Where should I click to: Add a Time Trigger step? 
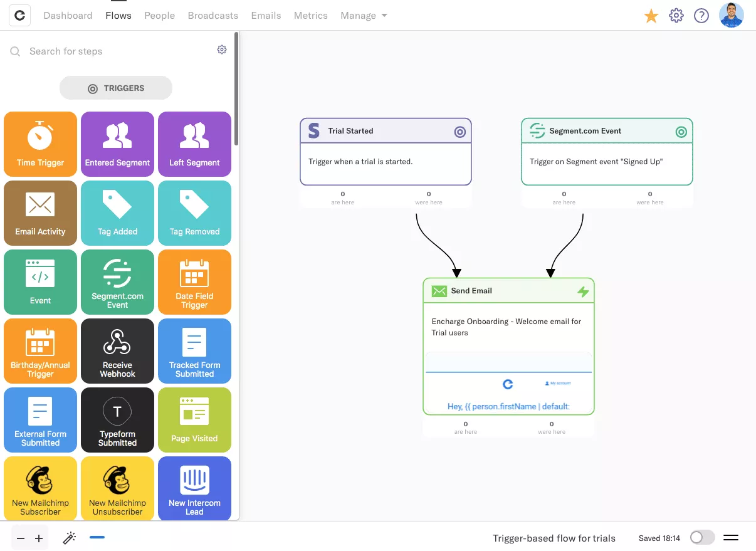tap(40, 144)
